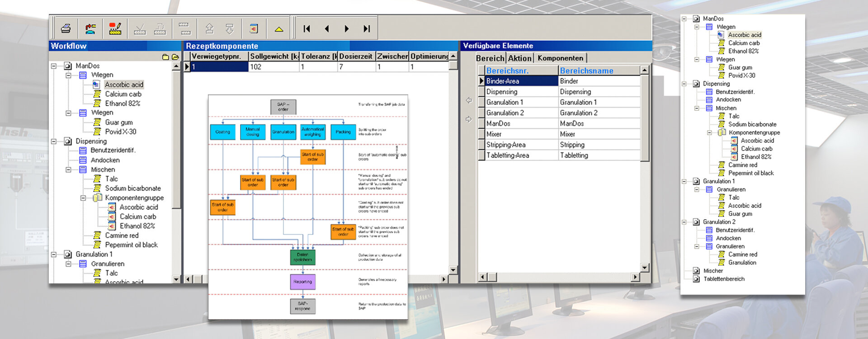Click the Coating box in the flowchart
This screenshot has height=339, width=868.
(222, 132)
